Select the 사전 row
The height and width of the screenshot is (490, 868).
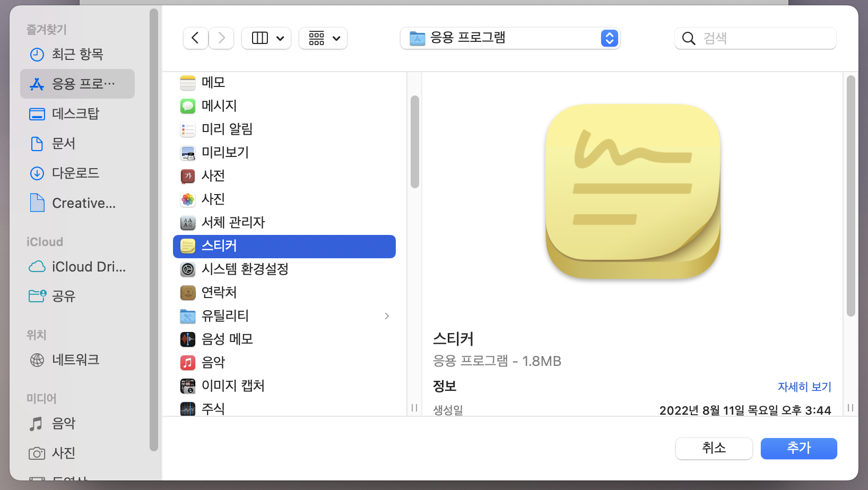[x=284, y=176]
